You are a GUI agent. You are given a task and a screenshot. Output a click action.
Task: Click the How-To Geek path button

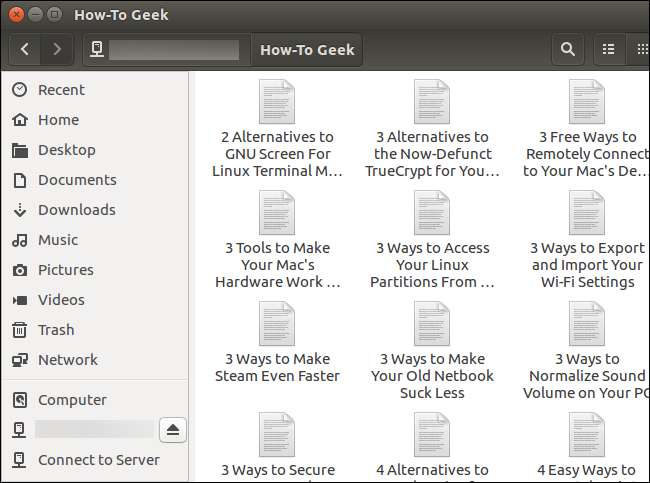click(x=307, y=49)
